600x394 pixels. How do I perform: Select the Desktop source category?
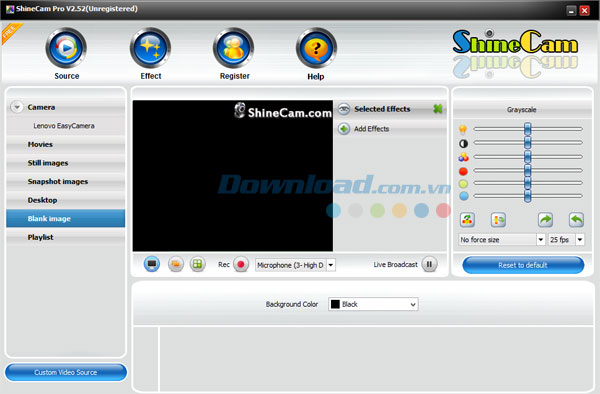pos(66,200)
